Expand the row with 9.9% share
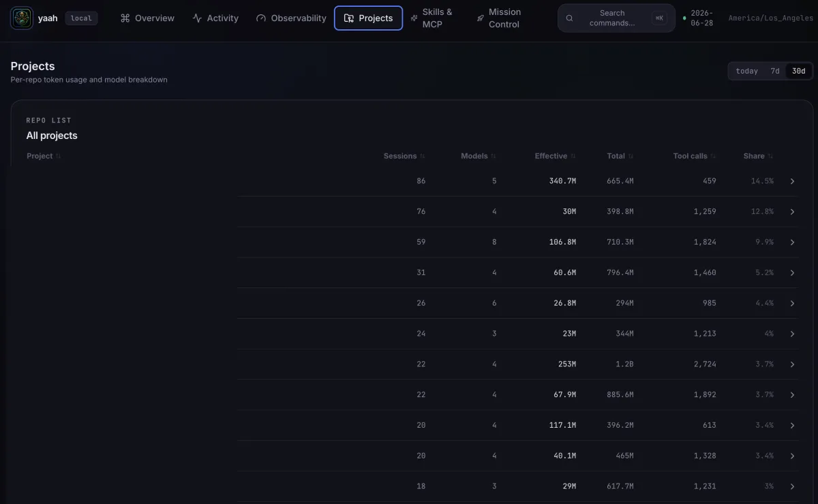The height and width of the screenshot is (504, 818). point(792,242)
